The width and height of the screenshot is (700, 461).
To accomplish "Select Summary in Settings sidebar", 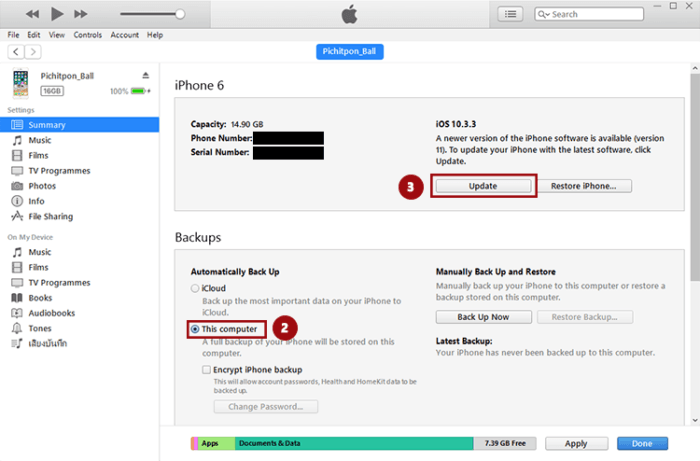I will pos(79,125).
